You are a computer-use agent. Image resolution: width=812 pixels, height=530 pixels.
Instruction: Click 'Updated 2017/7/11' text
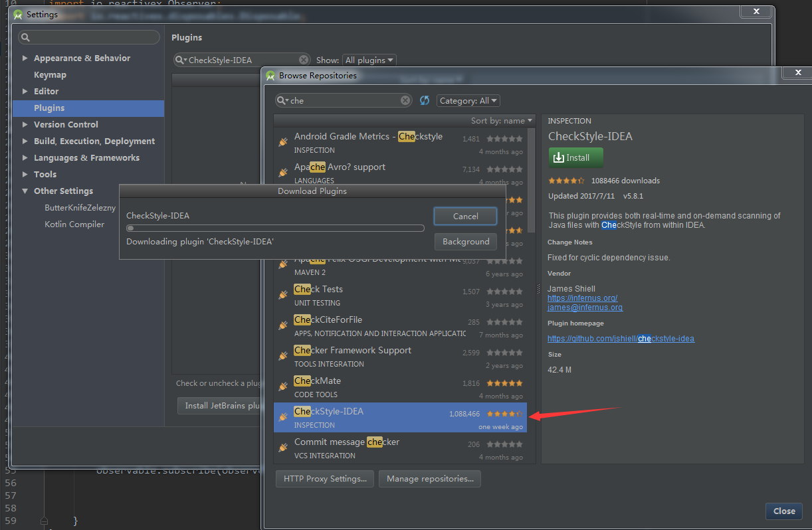(x=581, y=197)
